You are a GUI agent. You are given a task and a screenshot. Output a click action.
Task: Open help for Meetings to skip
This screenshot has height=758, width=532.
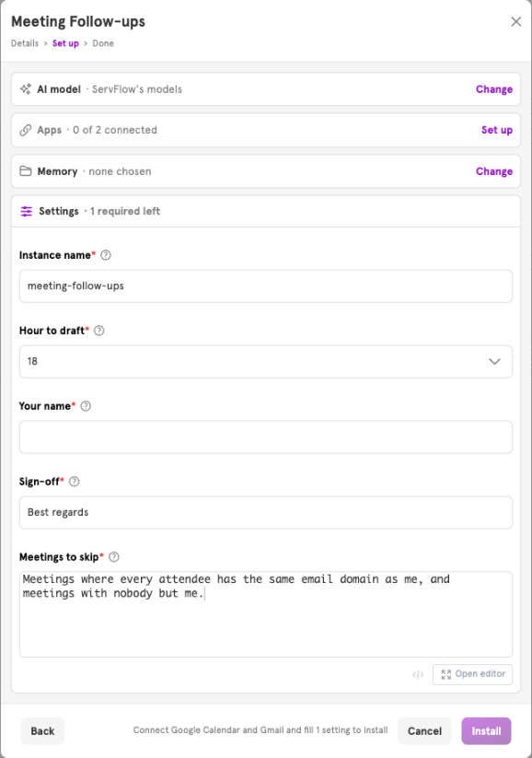[x=114, y=557]
